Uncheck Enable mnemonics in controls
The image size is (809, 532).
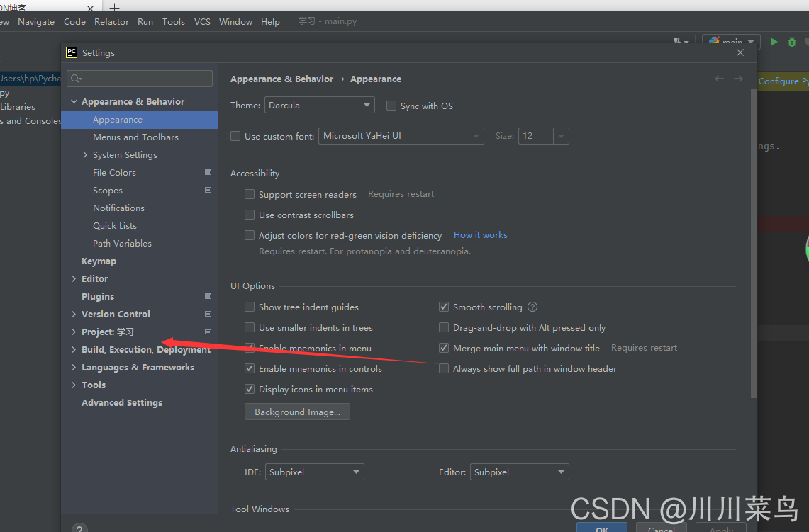tap(249, 368)
